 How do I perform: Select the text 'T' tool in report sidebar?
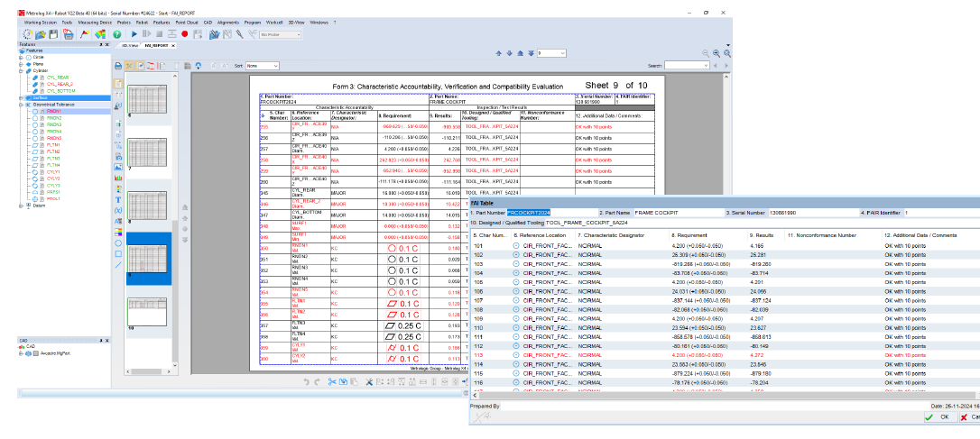point(118,199)
